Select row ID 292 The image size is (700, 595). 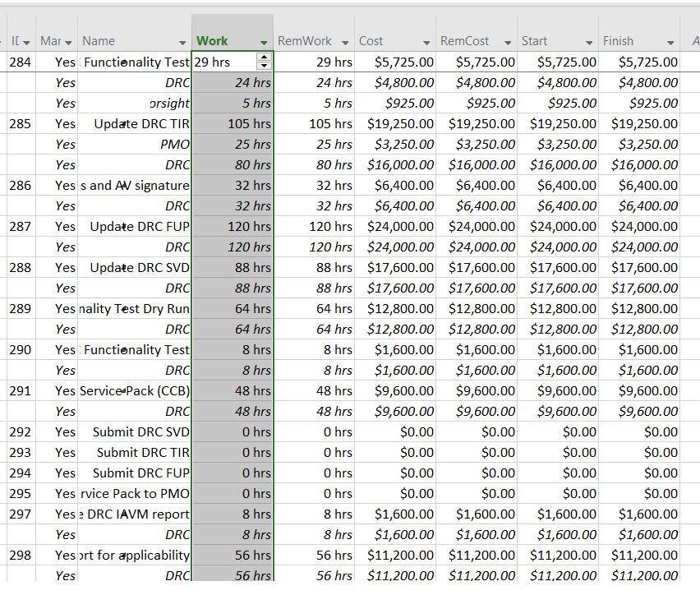click(x=21, y=431)
